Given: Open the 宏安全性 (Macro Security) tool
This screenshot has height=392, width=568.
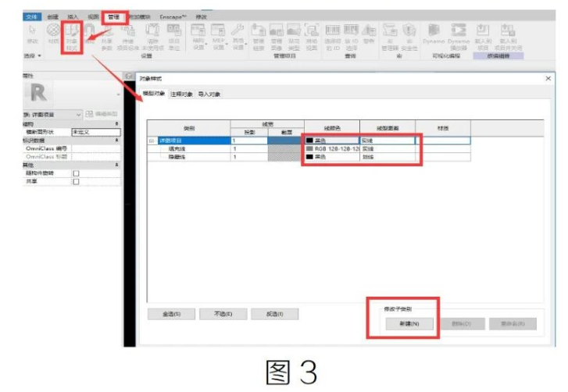Looking at the screenshot, I should pos(409,37).
